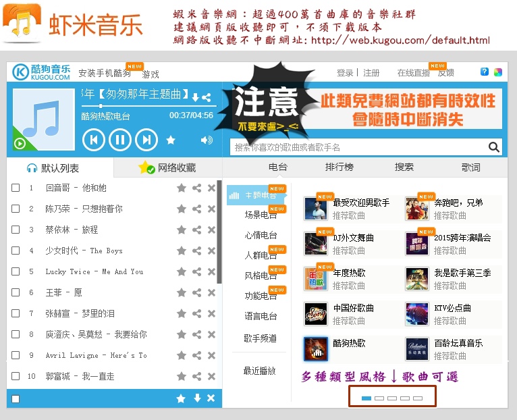Tick checkbox for 少女时代 - The Boys
The height and width of the screenshot is (420, 517).
(x=16, y=251)
